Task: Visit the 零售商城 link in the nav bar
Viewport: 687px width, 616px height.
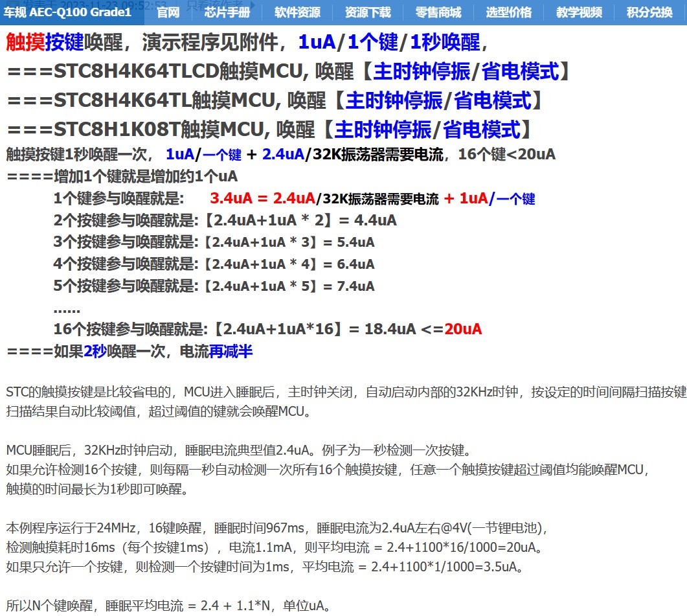Action: pyautogui.click(x=438, y=12)
